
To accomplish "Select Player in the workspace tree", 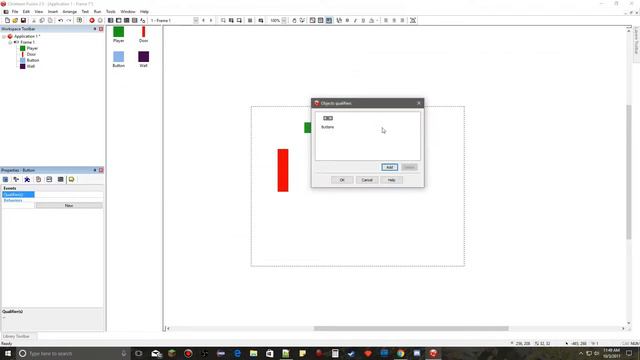I will 32,48.
